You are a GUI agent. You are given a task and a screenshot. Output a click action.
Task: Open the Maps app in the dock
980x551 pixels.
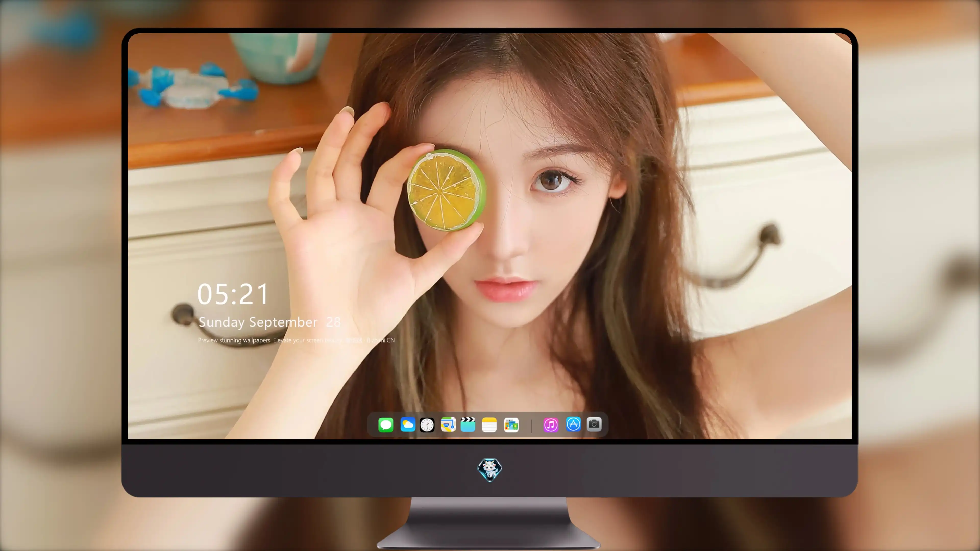tap(448, 424)
